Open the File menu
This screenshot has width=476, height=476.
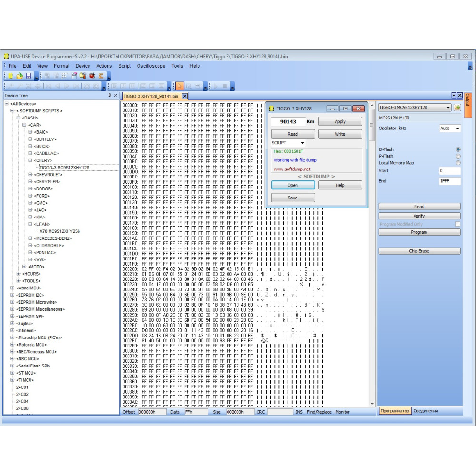(12, 66)
